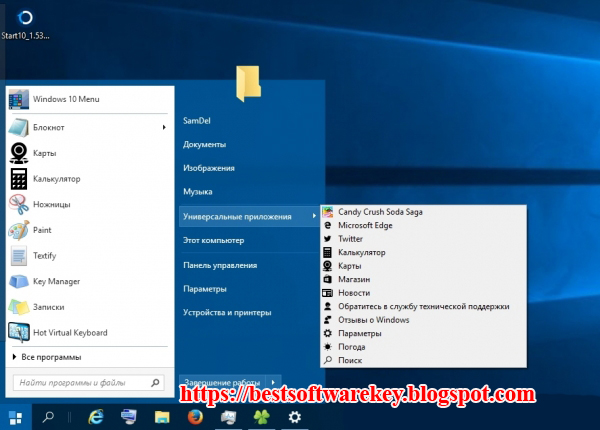600x430 pixels.
Task: Open Изображения
Action: (x=209, y=168)
